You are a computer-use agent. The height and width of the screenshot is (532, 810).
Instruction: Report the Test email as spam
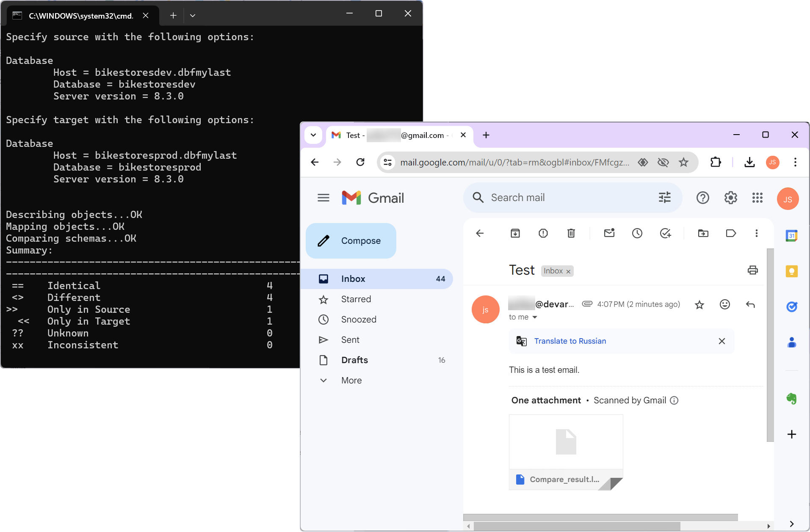pyautogui.click(x=543, y=233)
